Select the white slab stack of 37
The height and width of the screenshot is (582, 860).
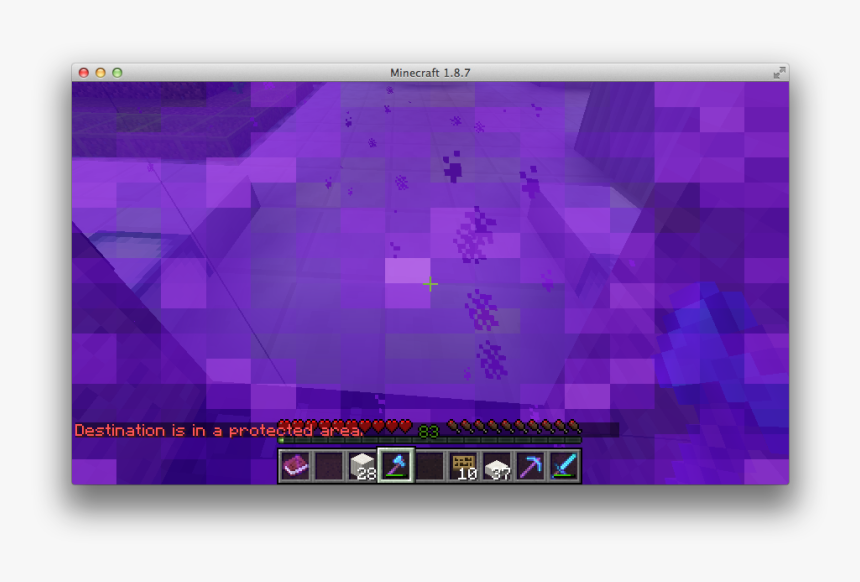pos(497,466)
